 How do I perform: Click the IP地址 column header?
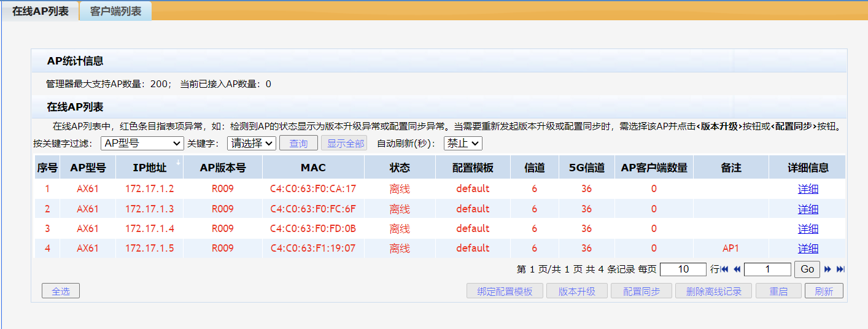[x=149, y=168]
